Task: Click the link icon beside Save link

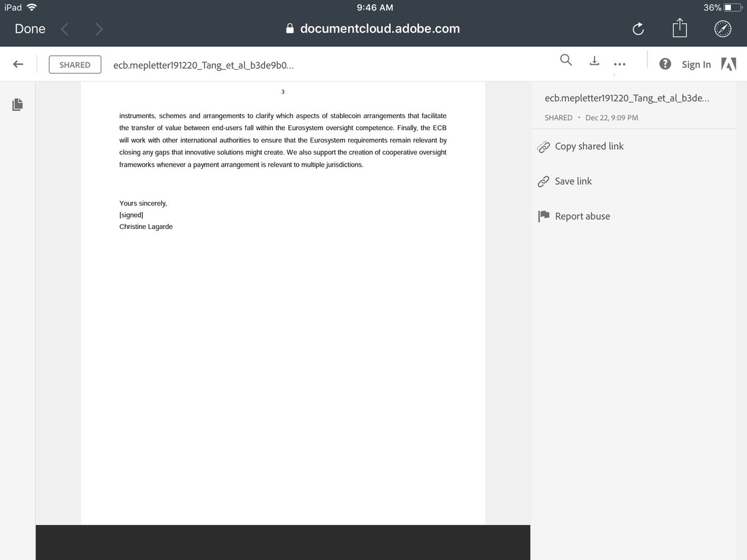Action: (x=543, y=182)
